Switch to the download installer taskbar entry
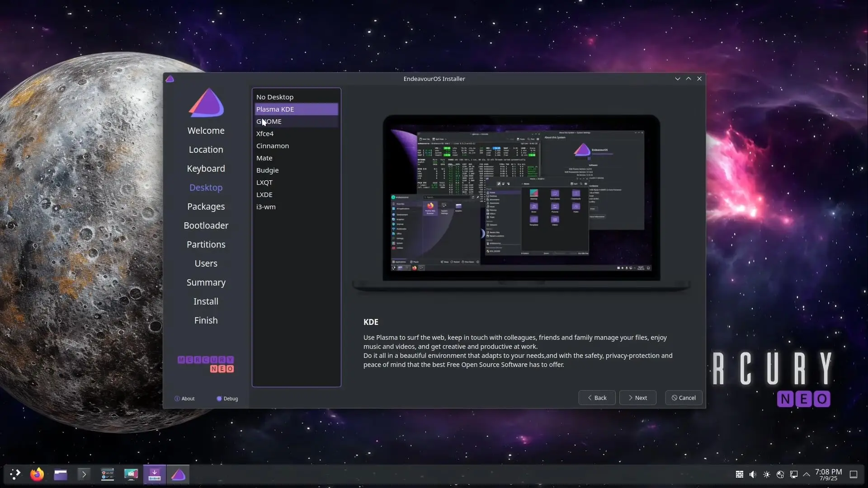This screenshot has height=488, width=868. pos(155,474)
